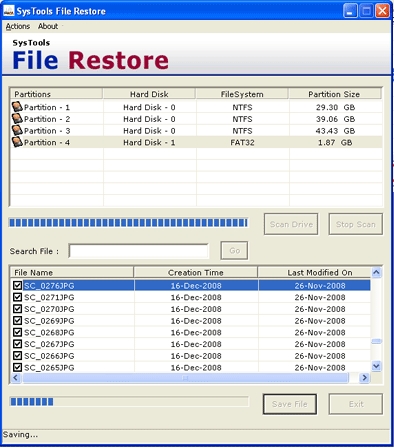The height and width of the screenshot is (448, 394).
Task: Click the Search File input field
Action: click(x=139, y=251)
